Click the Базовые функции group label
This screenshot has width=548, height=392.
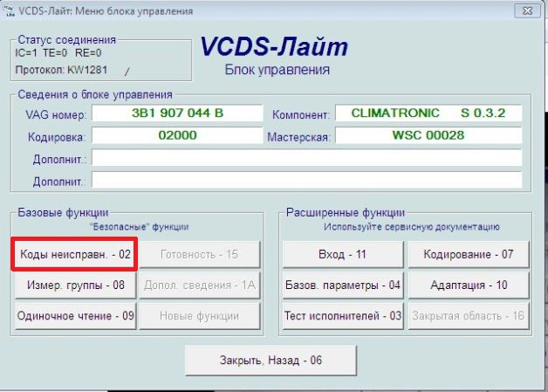[63, 212]
